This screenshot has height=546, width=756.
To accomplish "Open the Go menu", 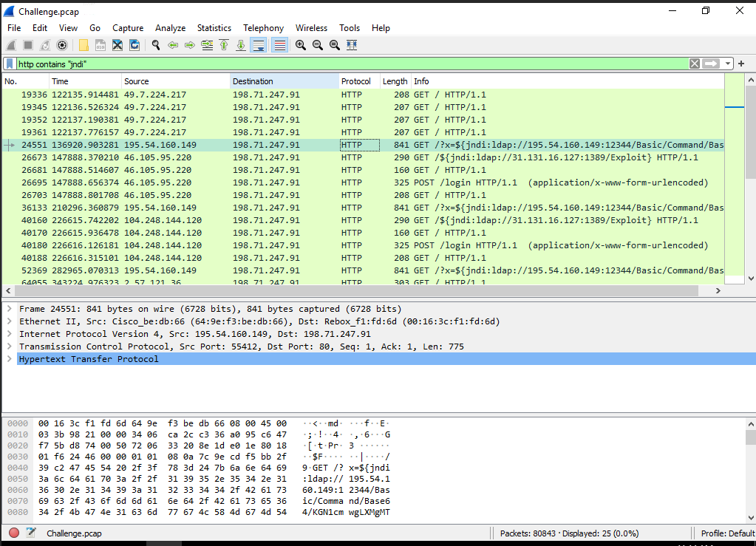I will point(95,28).
